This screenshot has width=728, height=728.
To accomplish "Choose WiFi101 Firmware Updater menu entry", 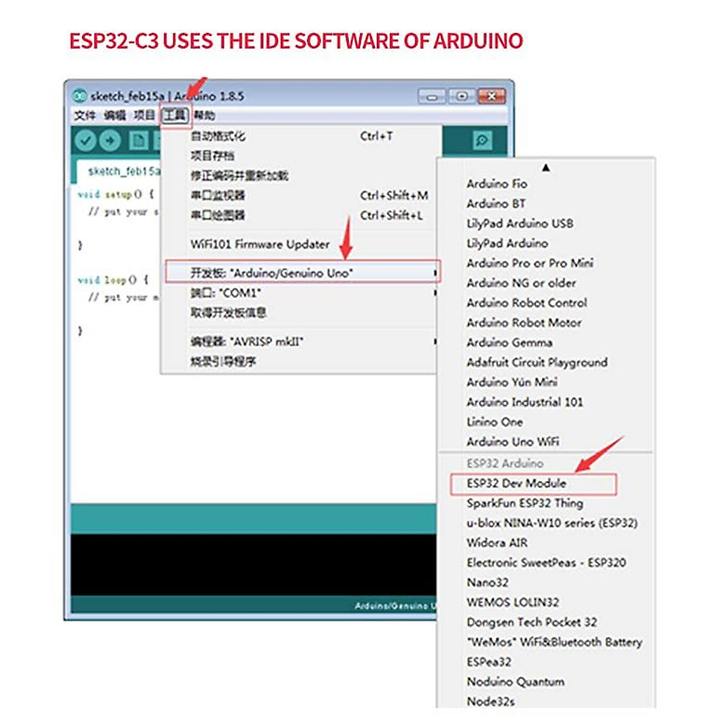I will pyautogui.click(x=260, y=244).
